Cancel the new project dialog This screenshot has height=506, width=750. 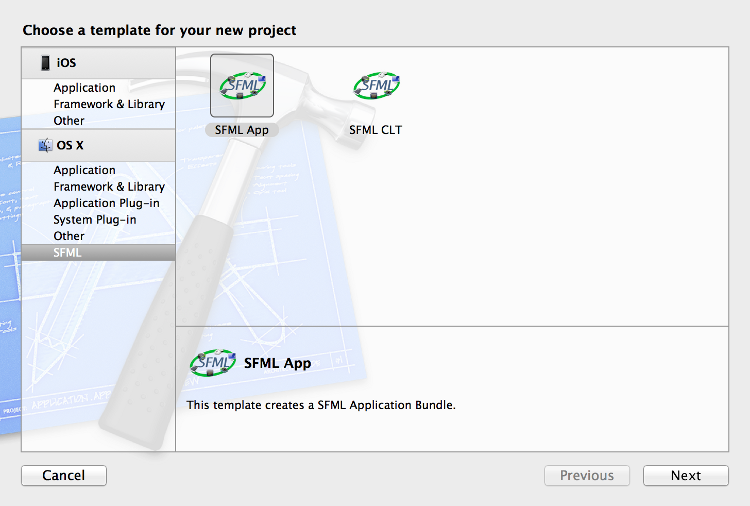[64, 475]
